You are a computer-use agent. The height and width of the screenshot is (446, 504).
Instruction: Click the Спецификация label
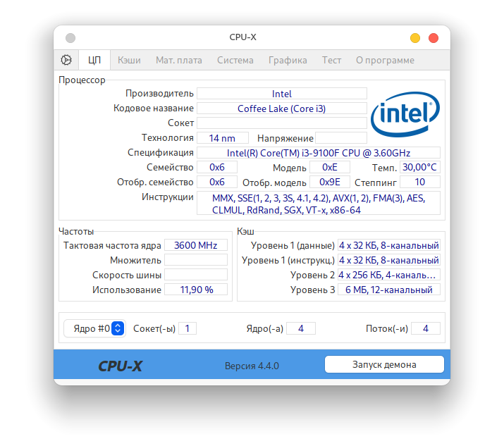[x=161, y=153]
